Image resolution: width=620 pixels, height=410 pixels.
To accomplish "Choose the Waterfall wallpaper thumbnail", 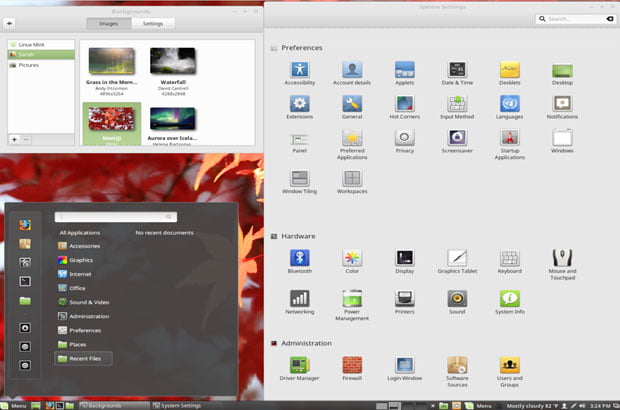I will coord(172,61).
